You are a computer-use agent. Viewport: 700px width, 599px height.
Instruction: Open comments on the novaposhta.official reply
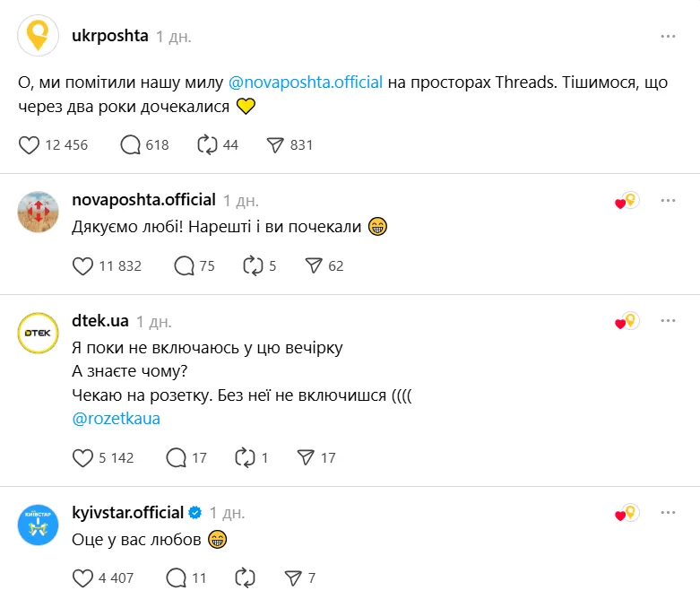(185, 265)
